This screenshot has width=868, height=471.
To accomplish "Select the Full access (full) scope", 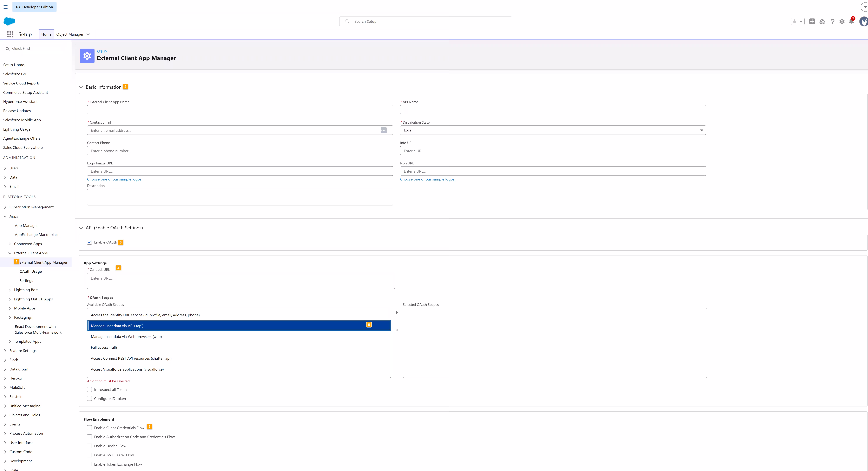I will [239, 347].
